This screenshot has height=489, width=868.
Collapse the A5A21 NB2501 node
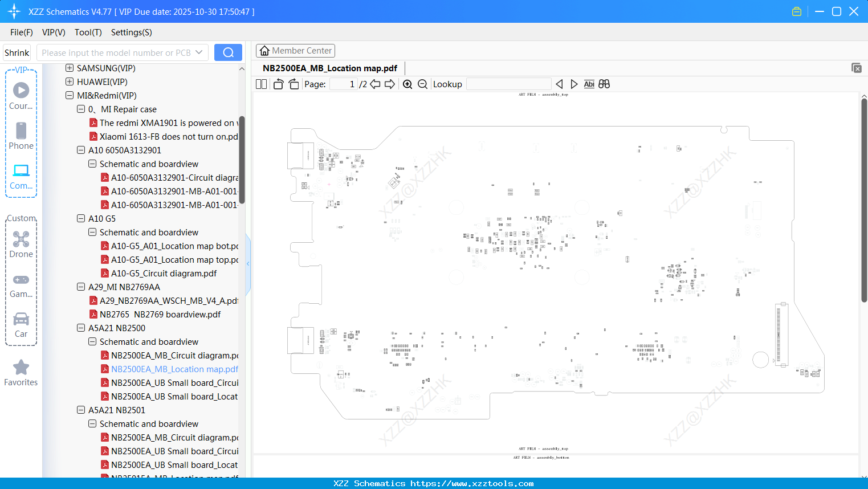click(81, 410)
